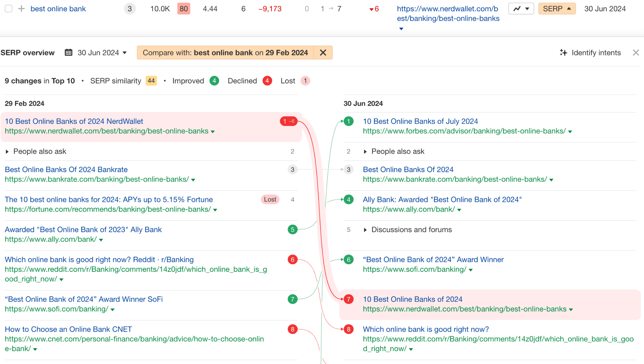Click the Improved count badge 4
The height and width of the screenshot is (364, 644).
click(x=214, y=81)
